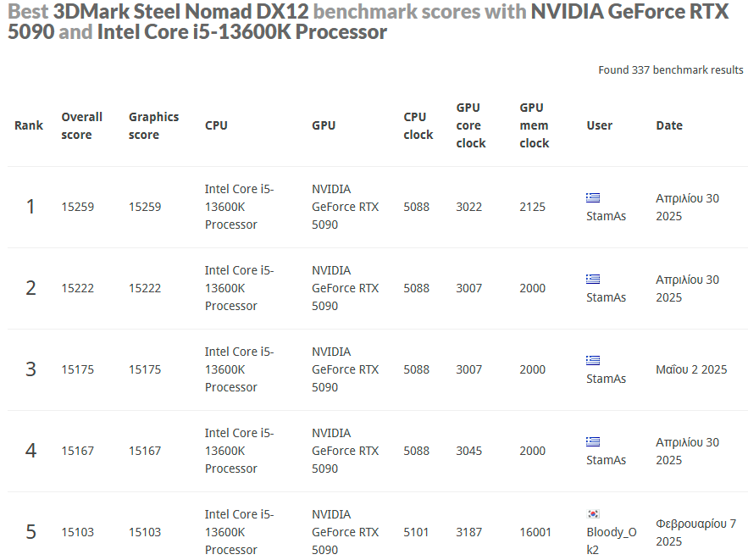
Task: Open the NVIDIA GeForce RTX 5090 link in rank 4
Action: point(345,451)
